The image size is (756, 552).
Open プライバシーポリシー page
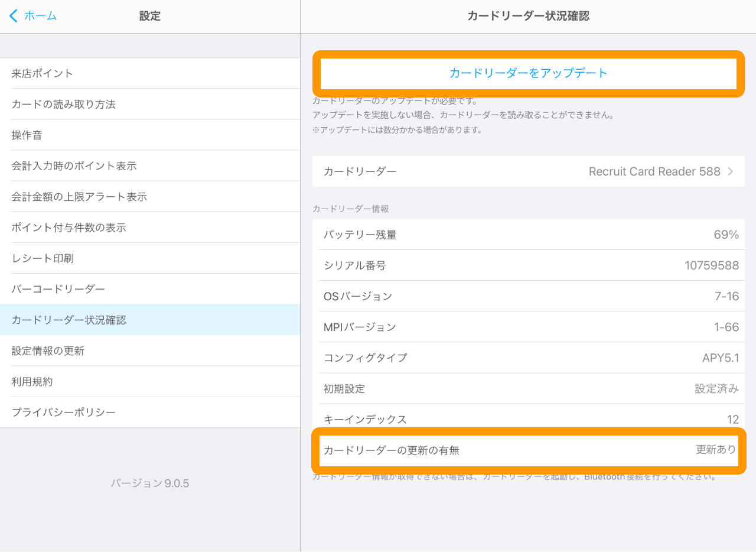pos(150,412)
